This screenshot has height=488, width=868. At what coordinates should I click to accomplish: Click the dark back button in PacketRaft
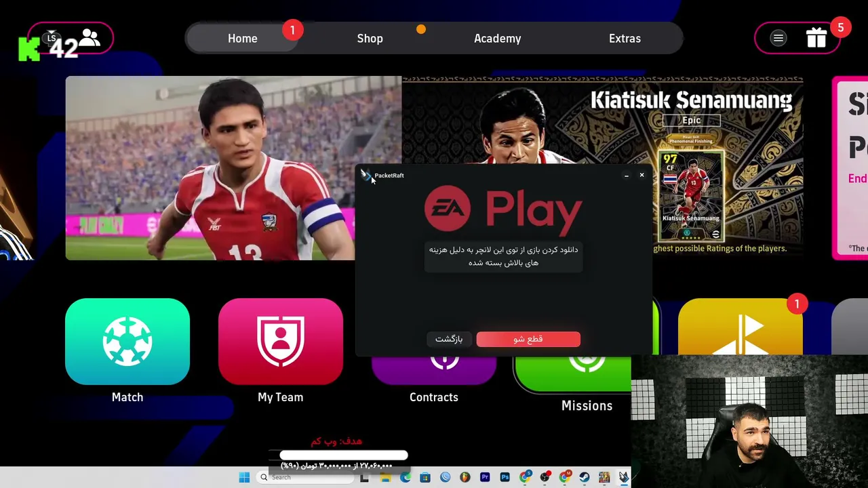click(x=449, y=339)
